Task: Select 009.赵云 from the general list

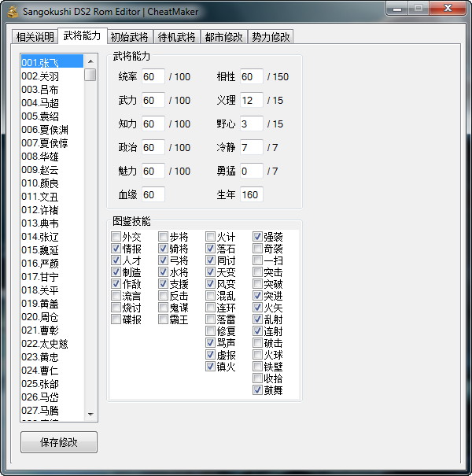Action: 40,169
